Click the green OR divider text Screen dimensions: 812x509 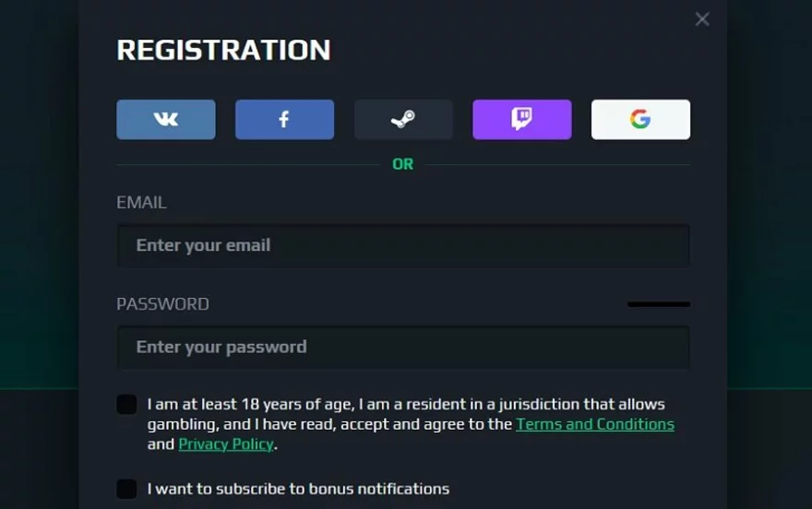pyautogui.click(x=403, y=164)
